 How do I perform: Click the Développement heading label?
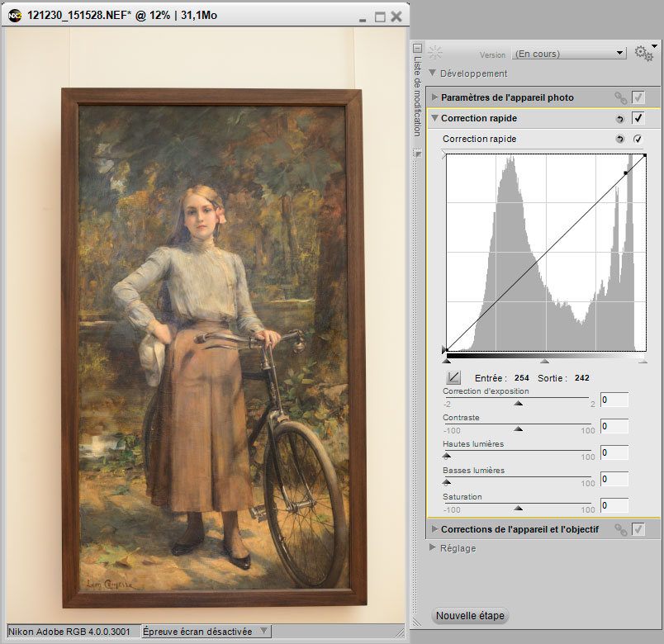[x=473, y=73]
